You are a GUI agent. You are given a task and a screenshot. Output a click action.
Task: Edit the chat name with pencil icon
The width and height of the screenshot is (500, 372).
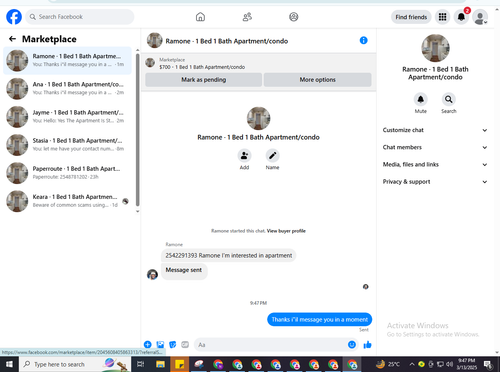coord(272,156)
